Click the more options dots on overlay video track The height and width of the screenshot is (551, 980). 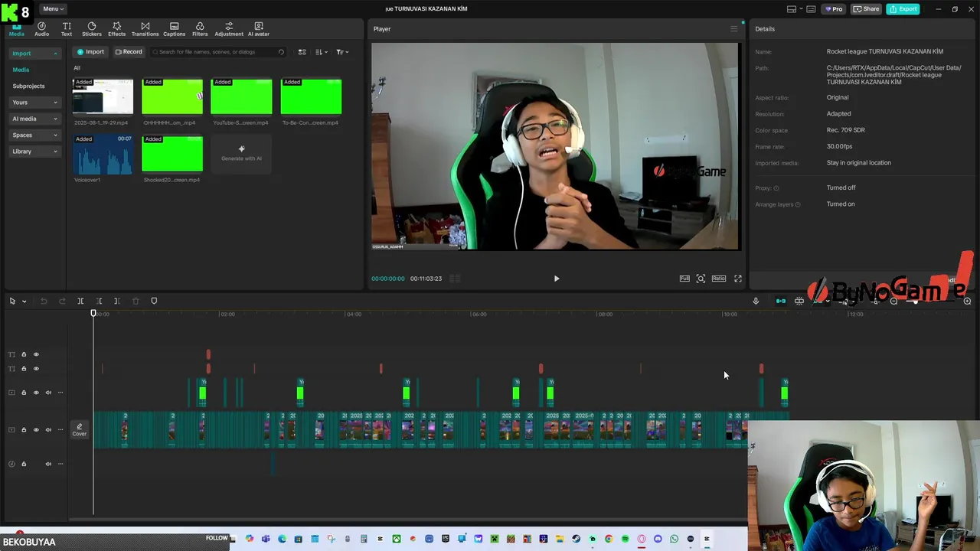point(60,393)
